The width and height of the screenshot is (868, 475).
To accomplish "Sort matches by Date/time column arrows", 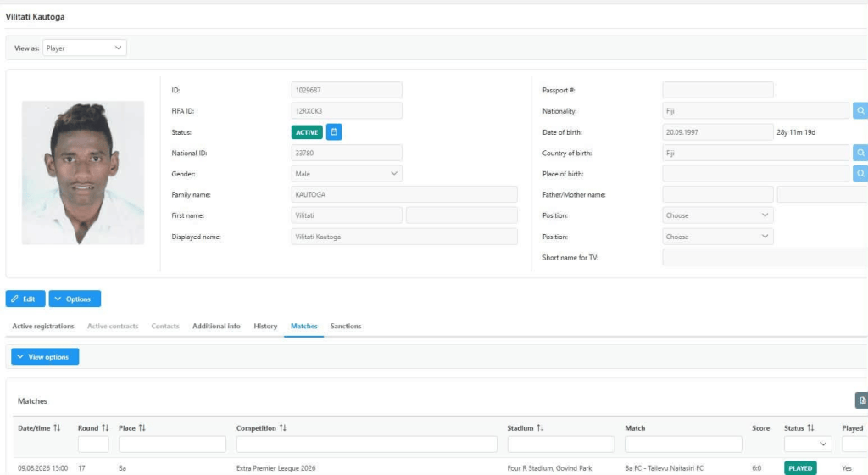I will (57, 428).
